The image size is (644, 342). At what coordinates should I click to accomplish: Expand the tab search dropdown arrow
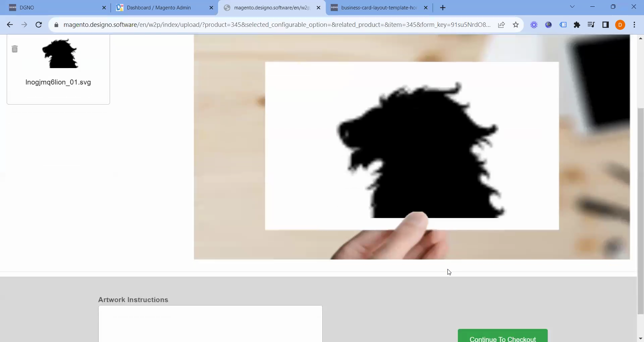572,7
